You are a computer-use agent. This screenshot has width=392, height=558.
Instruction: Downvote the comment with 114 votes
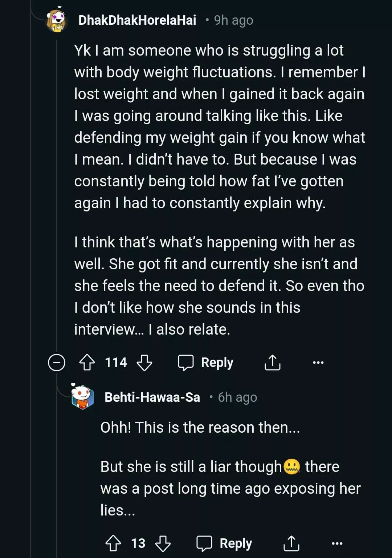click(x=144, y=363)
